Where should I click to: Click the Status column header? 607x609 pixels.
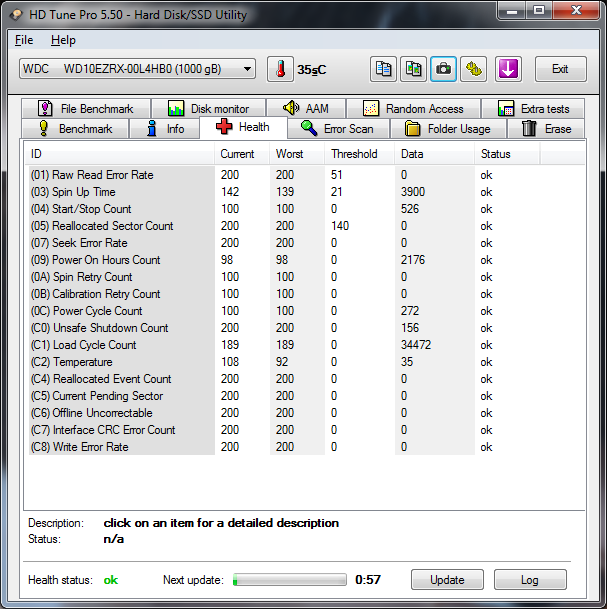507,154
